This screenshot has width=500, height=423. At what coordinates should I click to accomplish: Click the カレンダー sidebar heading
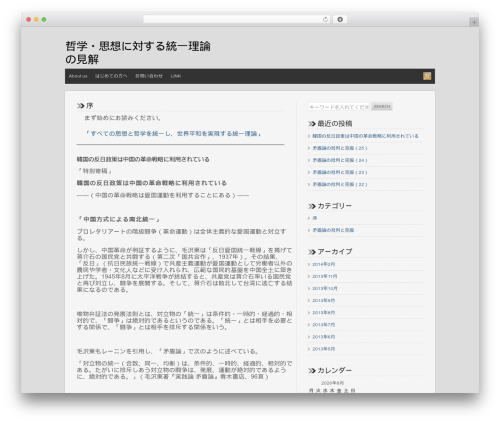click(x=334, y=370)
